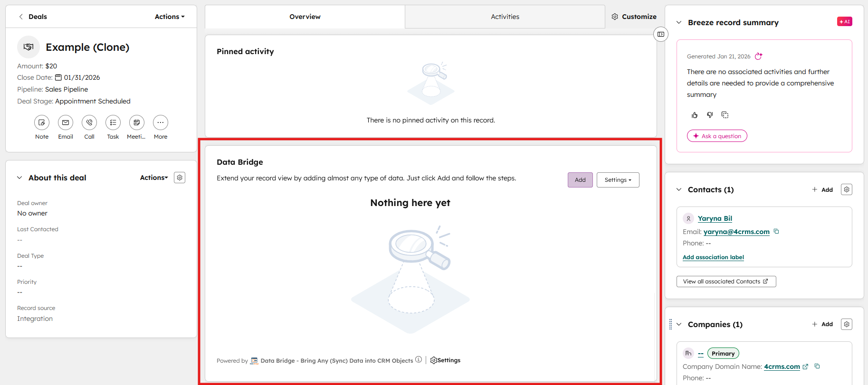Open Yaryna Bil contact link

point(715,218)
